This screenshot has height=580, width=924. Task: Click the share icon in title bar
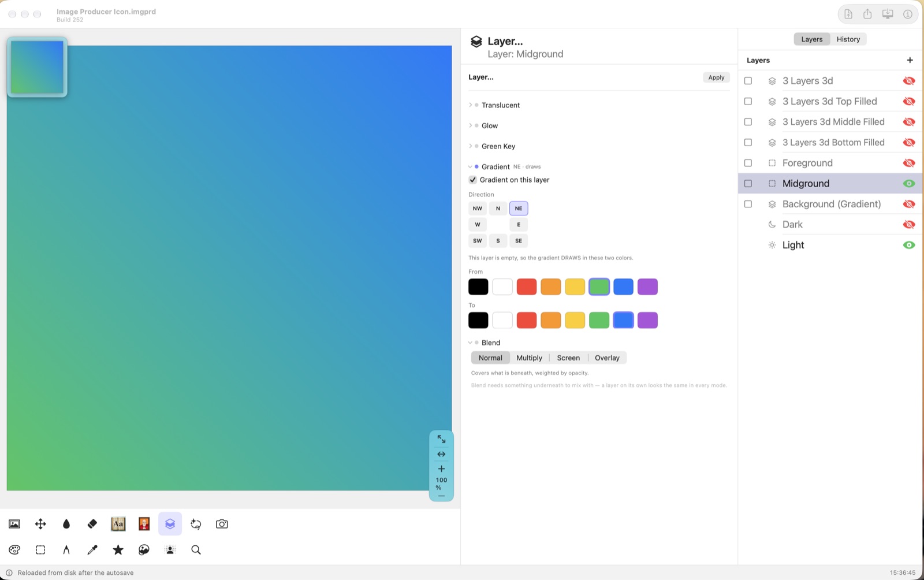(867, 14)
